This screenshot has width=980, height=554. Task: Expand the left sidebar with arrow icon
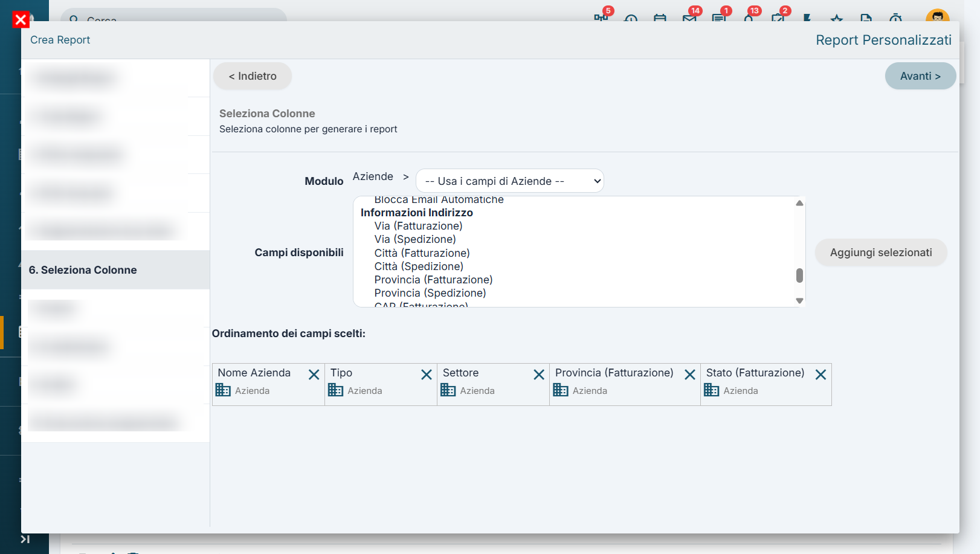[25, 539]
